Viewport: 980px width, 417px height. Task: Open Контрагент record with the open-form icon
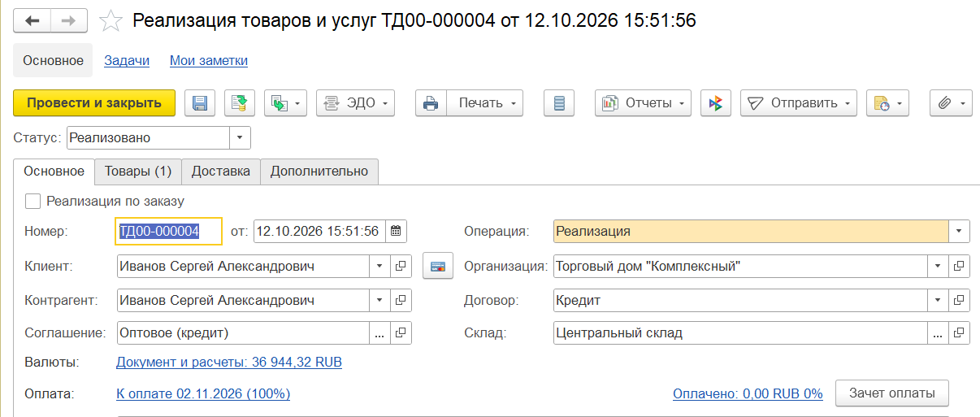point(401,300)
